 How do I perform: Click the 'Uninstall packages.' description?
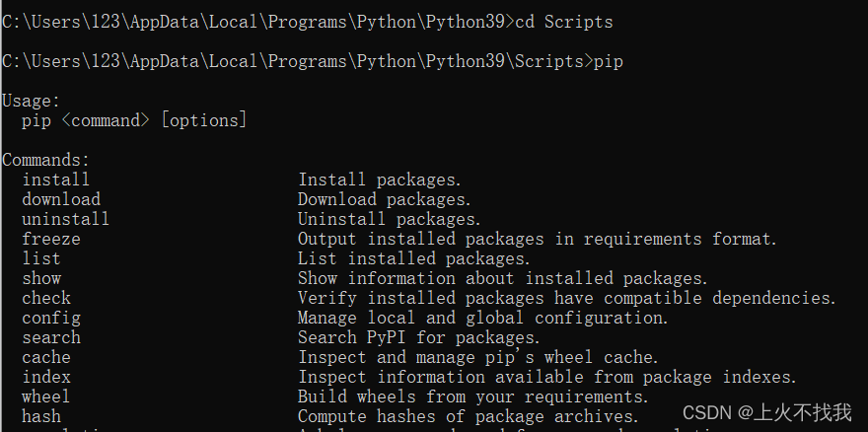[390, 219]
